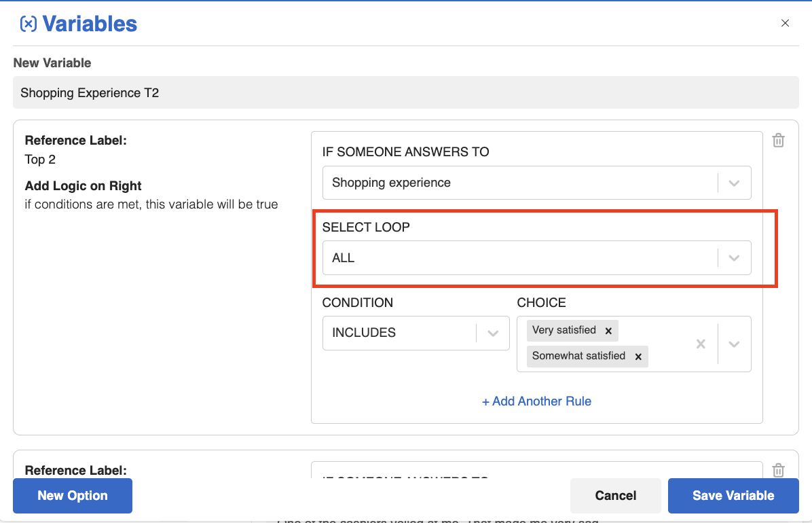Screen dimensions: 812x523
Task: Close the Variables dialog
Action: click(785, 23)
